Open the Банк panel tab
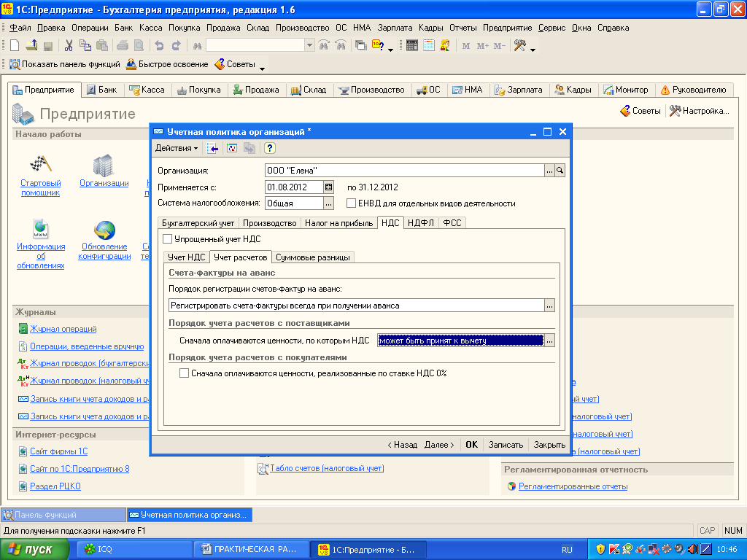Image resolution: width=747 pixels, height=560 pixels. [x=102, y=90]
